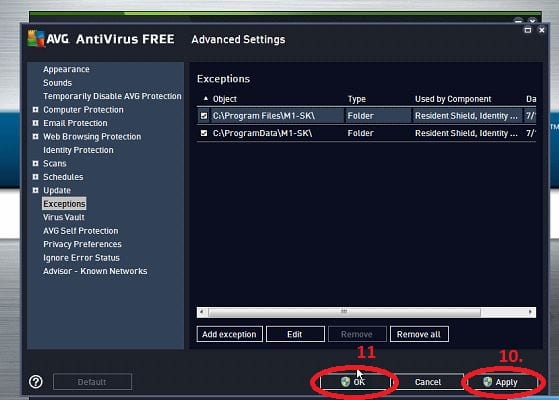The height and width of the screenshot is (400, 559).
Task: Click the scrollbar left arrow
Action: pyautogui.click(x=202, y=312)
